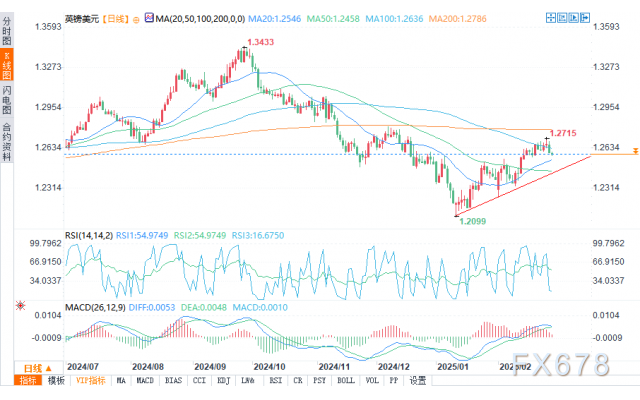Open the 合约资料 side tab

pos(7,142)
